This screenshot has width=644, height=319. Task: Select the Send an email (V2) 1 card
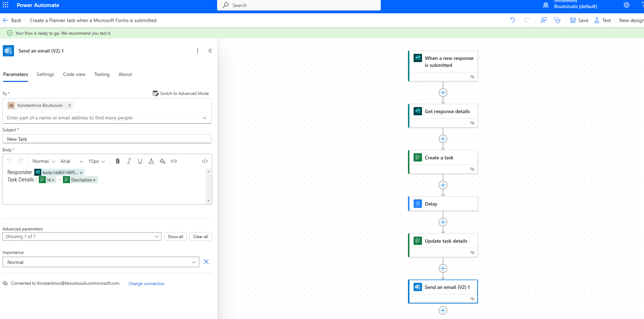tap(443, 291)
